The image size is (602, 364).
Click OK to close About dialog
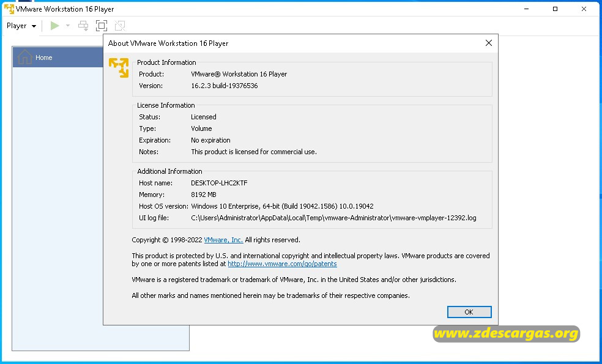(469, 312)
